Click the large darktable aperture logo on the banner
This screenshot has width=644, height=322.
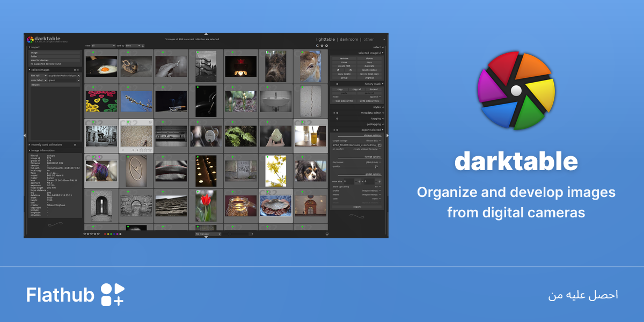[517, 90]
